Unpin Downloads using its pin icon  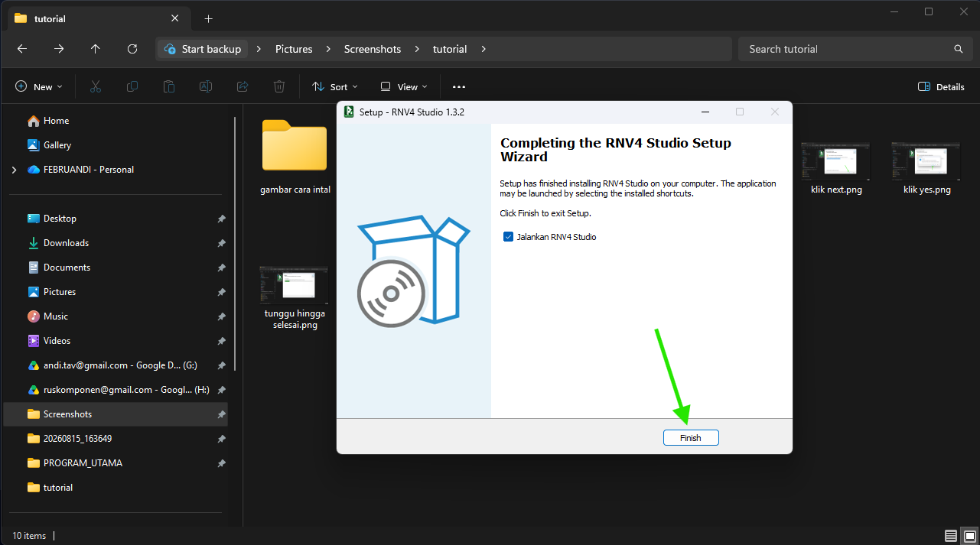pyautogui.click(x=221, y=243)
